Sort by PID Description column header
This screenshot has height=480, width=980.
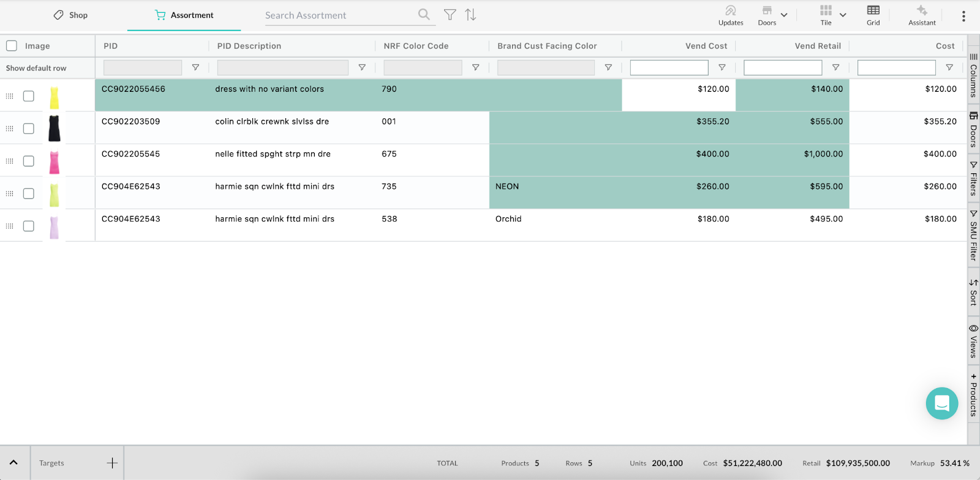[249, 46]
